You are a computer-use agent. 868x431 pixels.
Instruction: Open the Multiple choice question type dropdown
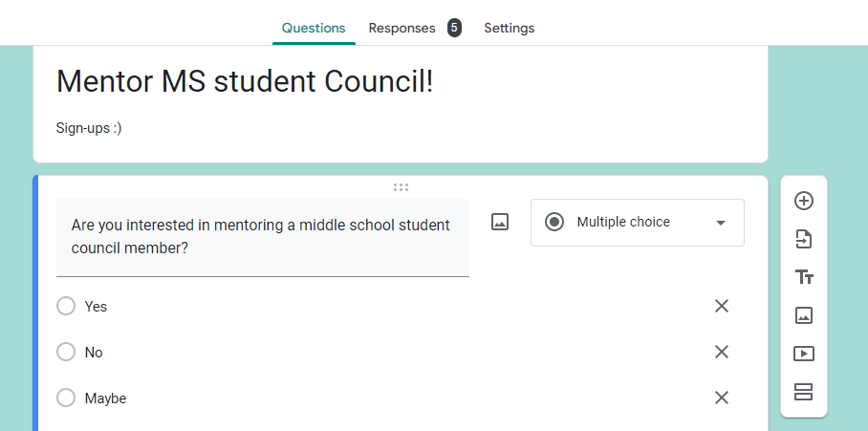click(638, 223)
